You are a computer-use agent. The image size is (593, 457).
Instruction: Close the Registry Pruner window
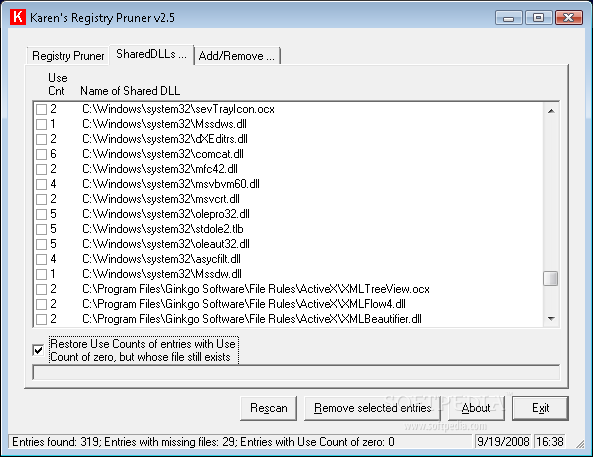[568, 18]
